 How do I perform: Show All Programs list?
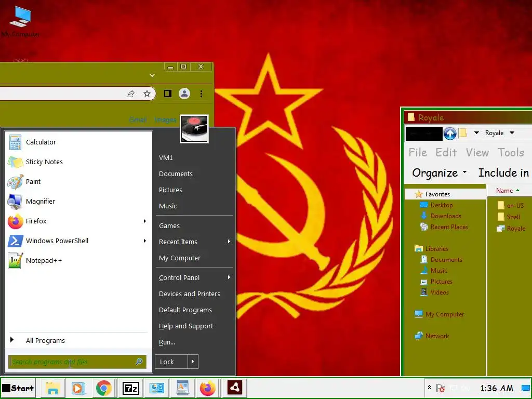tap(79, 340)
